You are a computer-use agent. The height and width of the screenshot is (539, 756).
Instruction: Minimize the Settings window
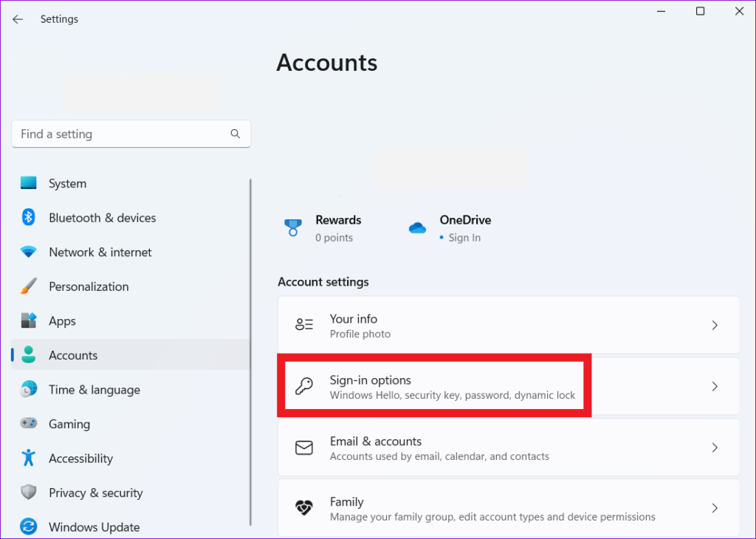[x=661, y=11]
